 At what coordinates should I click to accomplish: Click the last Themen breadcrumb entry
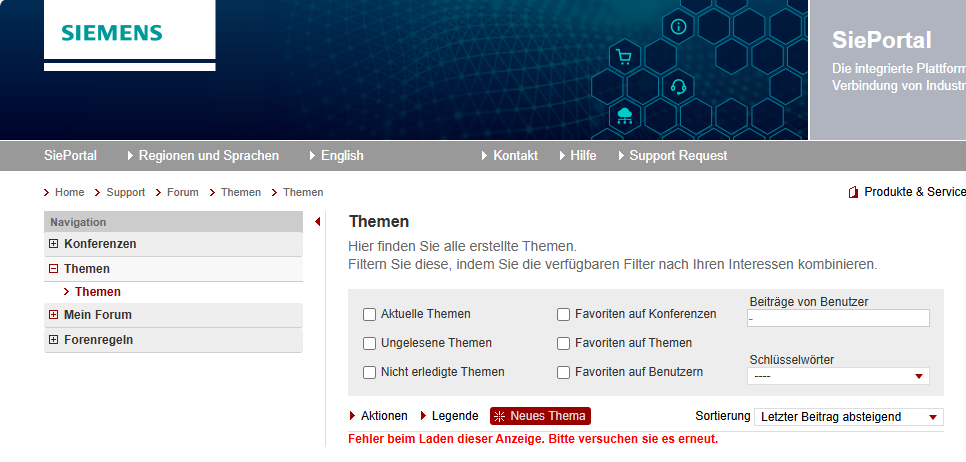click(x=303, y=192)
